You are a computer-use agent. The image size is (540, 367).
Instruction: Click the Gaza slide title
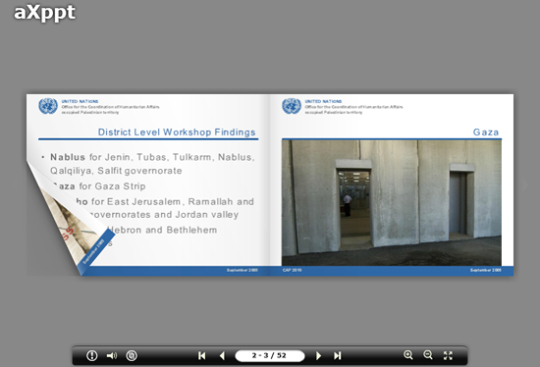coord(486,132)
